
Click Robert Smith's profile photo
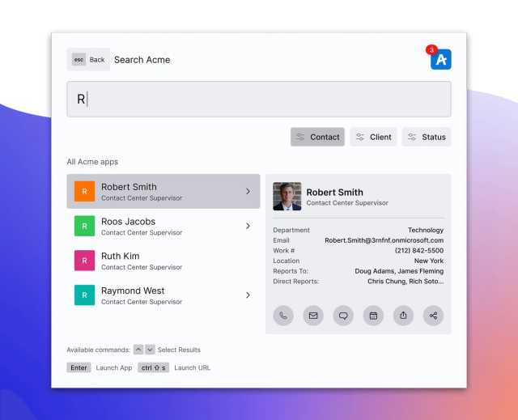[x=287, y=196]
